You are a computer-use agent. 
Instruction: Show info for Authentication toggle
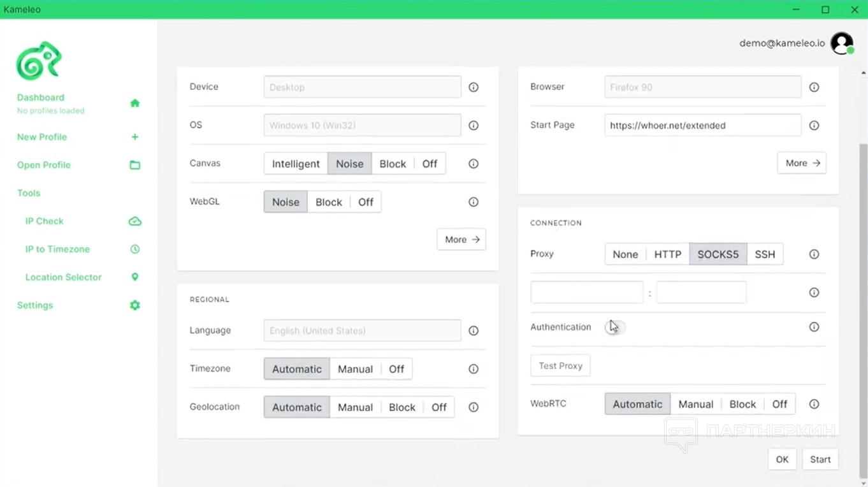tap(814, 327)
